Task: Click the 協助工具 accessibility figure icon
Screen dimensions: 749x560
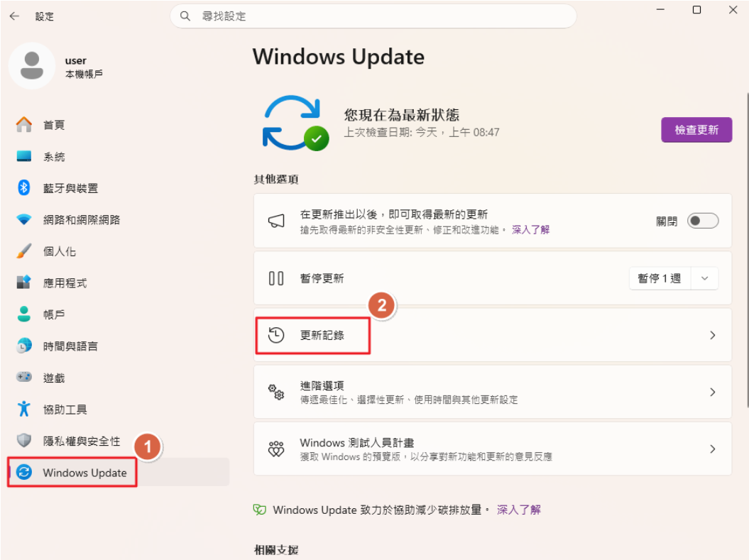Action: click(x=24, y=409)
